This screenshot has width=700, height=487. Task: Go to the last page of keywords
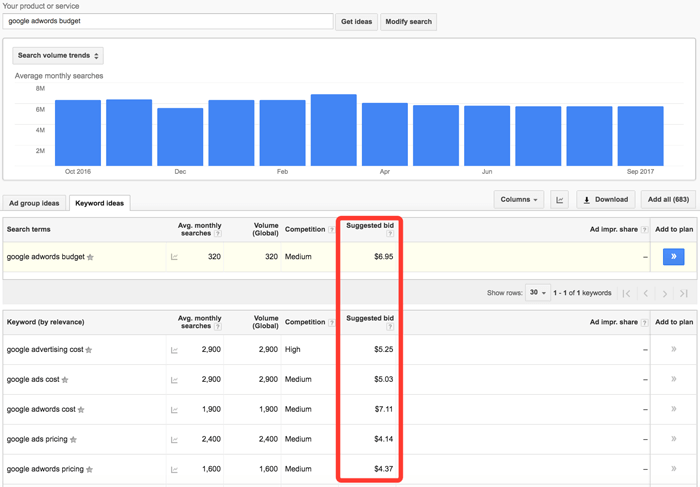point(683,293)
